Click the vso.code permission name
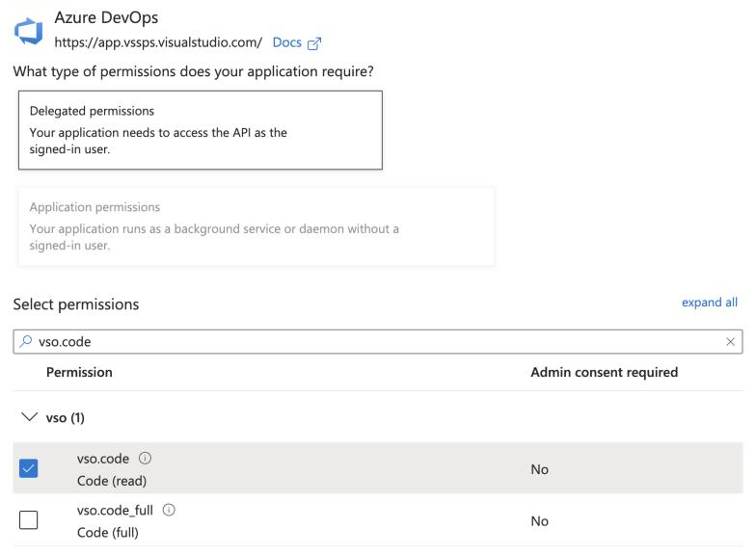Viewport: 756px width, 555px height. coord(103,459)
